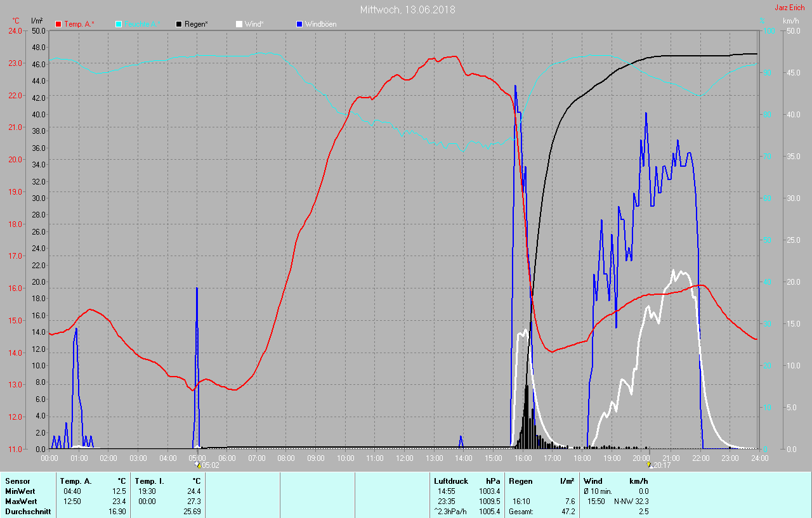Click the 'Ø 10 min.' wind label
Screen dimensions: 812x518
pyautogui.click(x=598, y=491)
